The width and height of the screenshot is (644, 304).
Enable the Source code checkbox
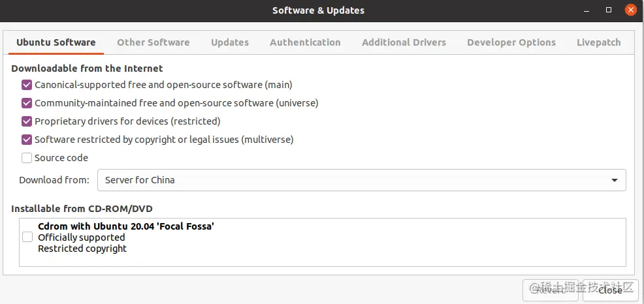click(x=27, y=158)
